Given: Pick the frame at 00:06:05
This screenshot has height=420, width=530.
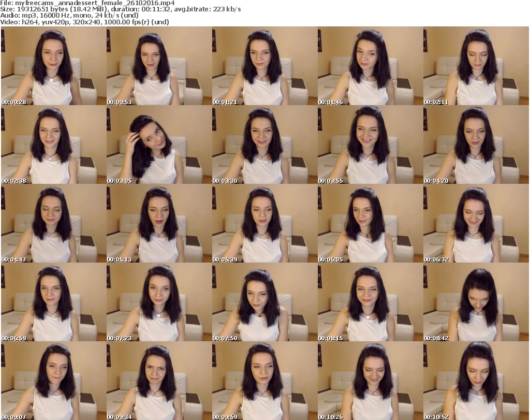Looking at the screenshot, I should pos(370,224).
